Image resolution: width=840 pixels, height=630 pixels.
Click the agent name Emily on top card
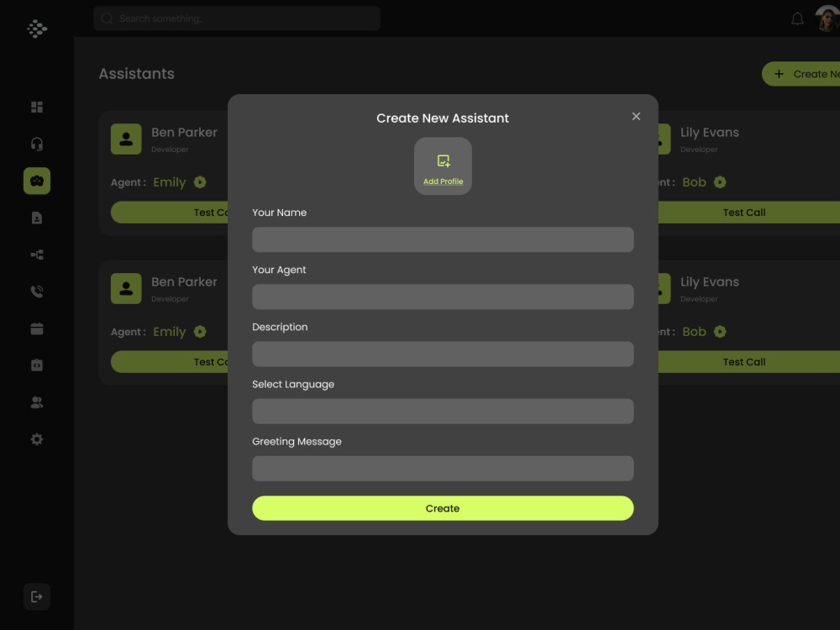[x=170, y=182]
